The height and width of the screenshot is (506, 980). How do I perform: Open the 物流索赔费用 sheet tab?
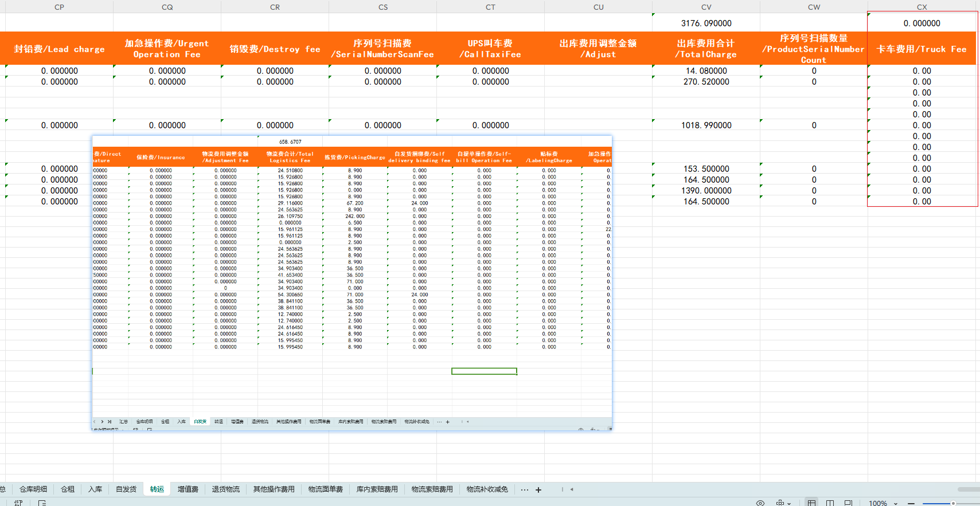432,489
